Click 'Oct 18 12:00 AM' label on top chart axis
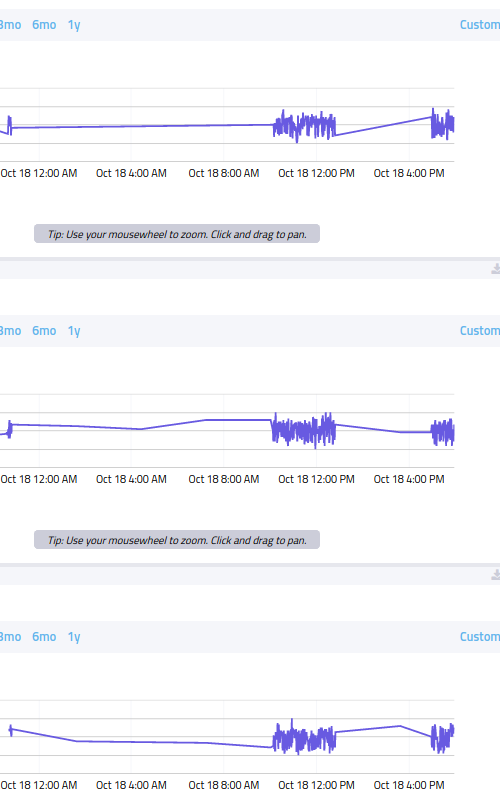This screenshot has height=809, width=500. click(x=39, y=173)
